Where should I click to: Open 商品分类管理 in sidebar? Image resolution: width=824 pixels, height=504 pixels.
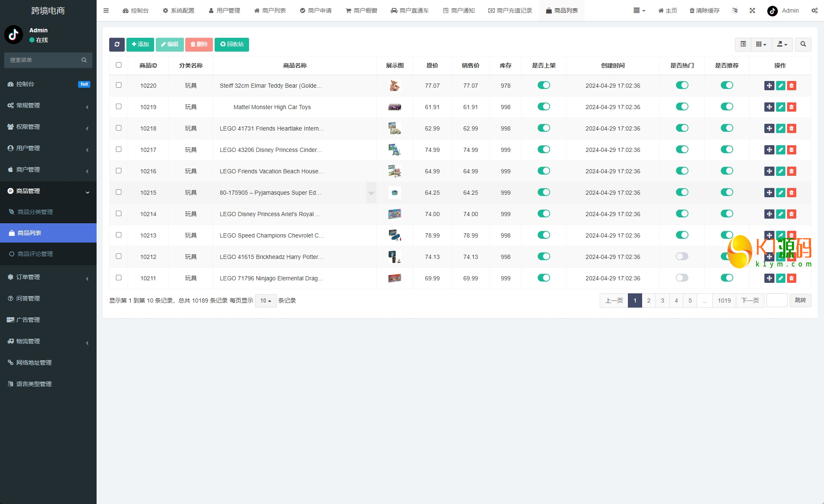click(x=35, y=212)
